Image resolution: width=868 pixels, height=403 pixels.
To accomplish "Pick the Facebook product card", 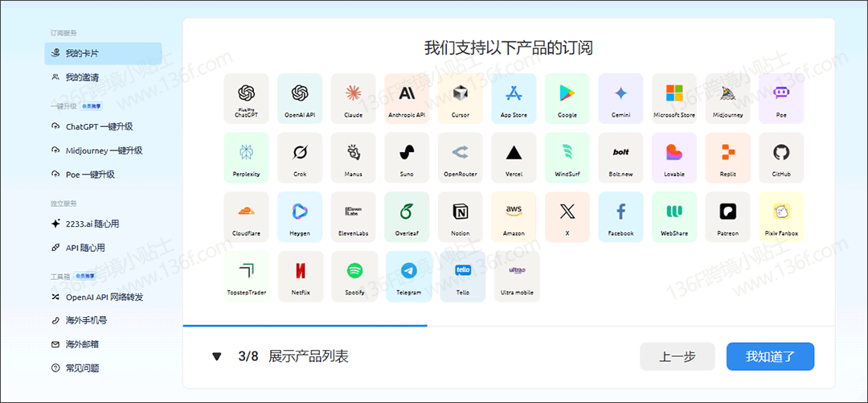I will (620, 216).
